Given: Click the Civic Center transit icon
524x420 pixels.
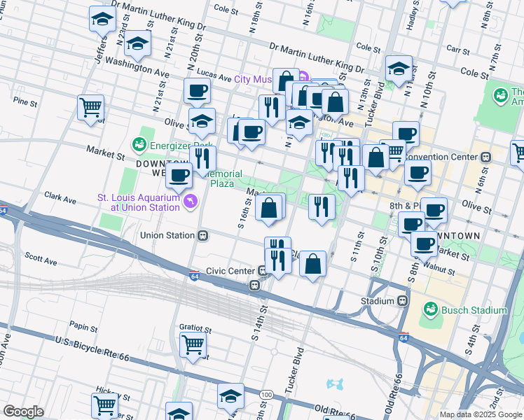Looking at the screenshot, I should pyautogui.click(x=262, y=271).
